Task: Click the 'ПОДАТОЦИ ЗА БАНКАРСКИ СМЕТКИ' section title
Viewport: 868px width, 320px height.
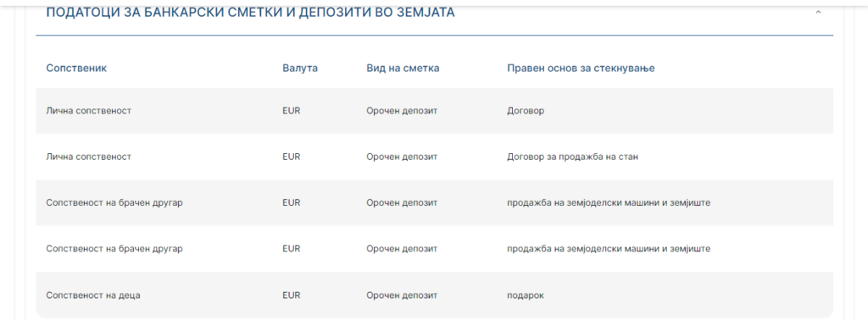Action: (x=250, y=13)
